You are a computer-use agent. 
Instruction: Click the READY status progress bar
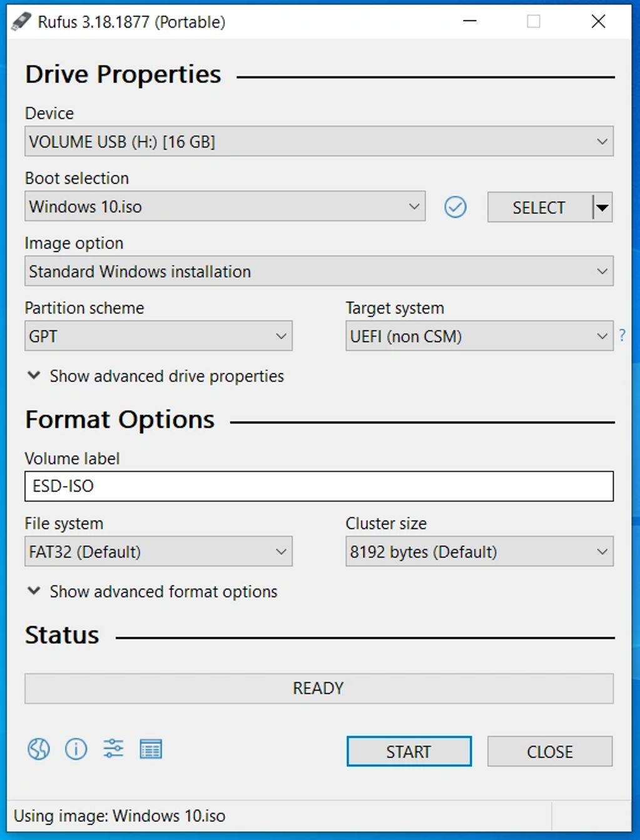pos(319,689)
